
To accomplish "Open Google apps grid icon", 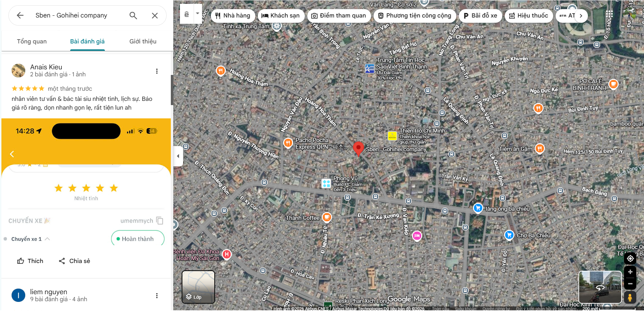I will pos(609,14).
